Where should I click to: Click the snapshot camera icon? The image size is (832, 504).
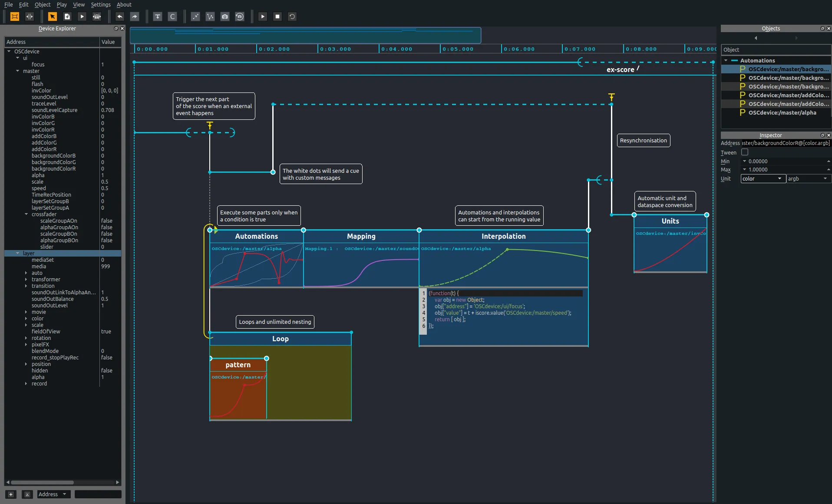coord(225,17)
